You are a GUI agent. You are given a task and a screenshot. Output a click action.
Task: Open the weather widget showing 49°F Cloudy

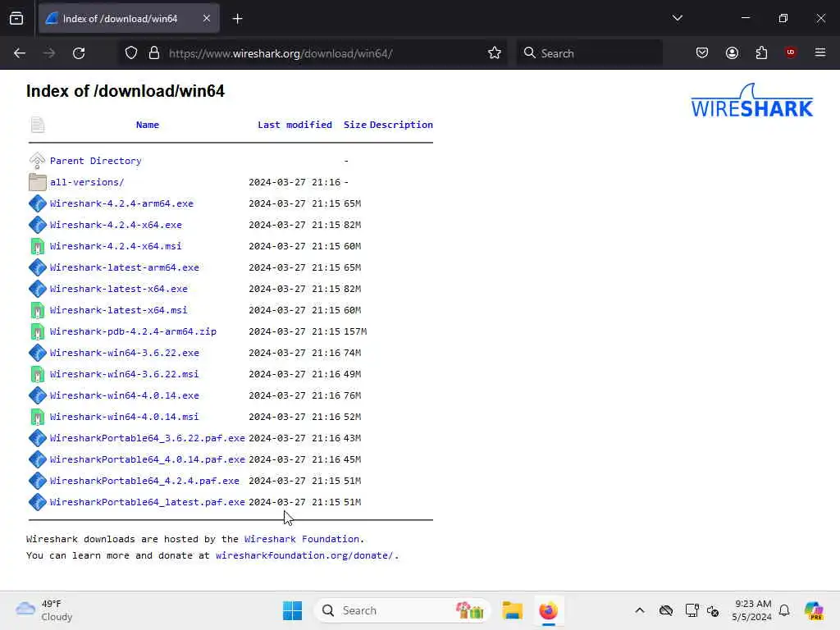click(44, 610)
